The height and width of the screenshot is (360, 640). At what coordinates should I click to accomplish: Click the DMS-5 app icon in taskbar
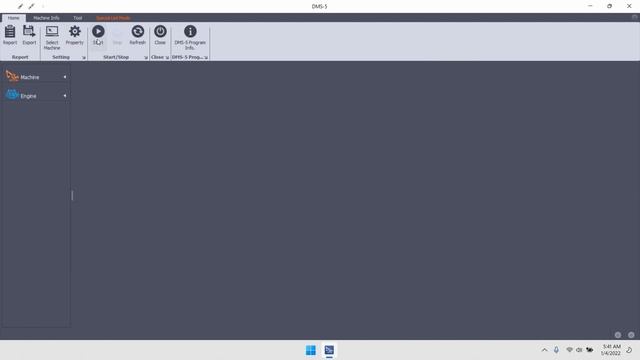[x=329, y=350]
